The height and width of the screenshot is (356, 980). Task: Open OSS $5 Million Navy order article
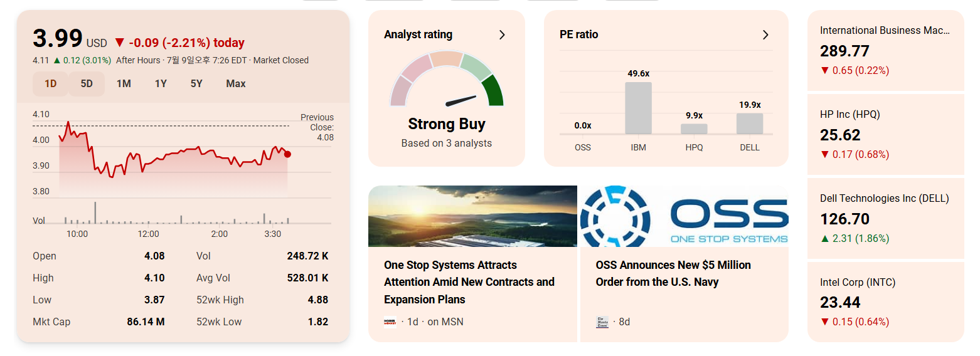click(x=673, y=273)
